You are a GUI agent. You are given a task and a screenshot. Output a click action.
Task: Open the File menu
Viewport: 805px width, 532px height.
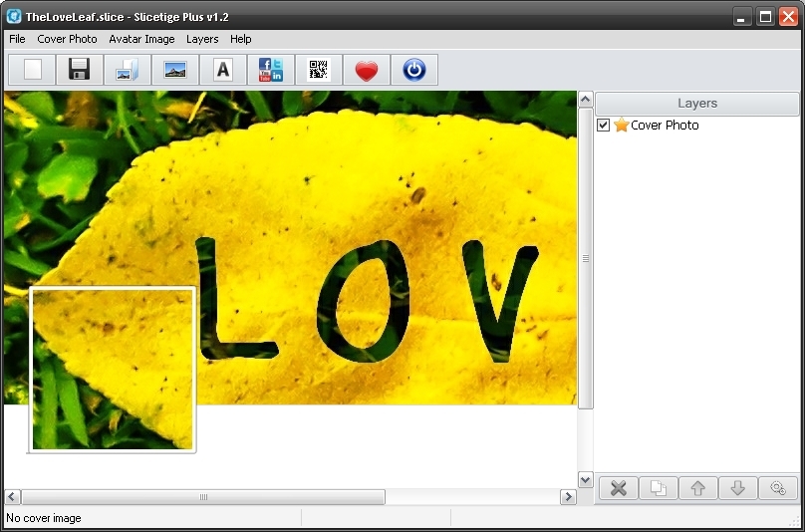pyautogui.click(x=17, y=39)
